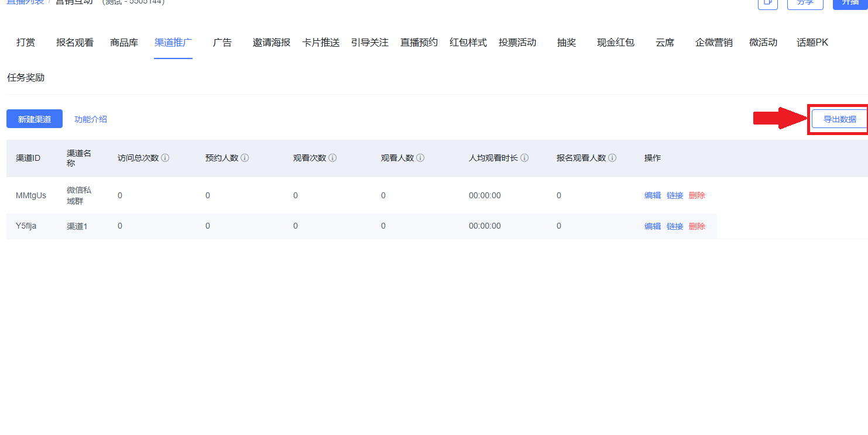Select the 渠道推广 tab

[173, 43]
